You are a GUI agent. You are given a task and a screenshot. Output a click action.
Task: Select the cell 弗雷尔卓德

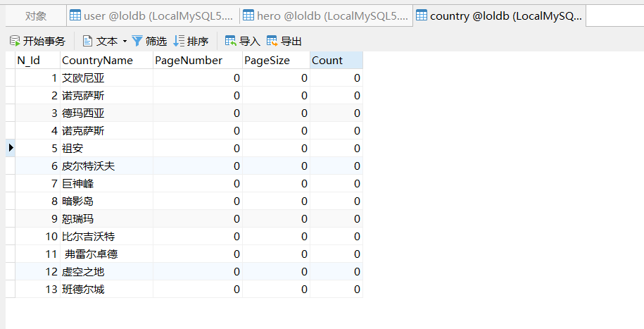pyautogui.click(x=107, y=254)
